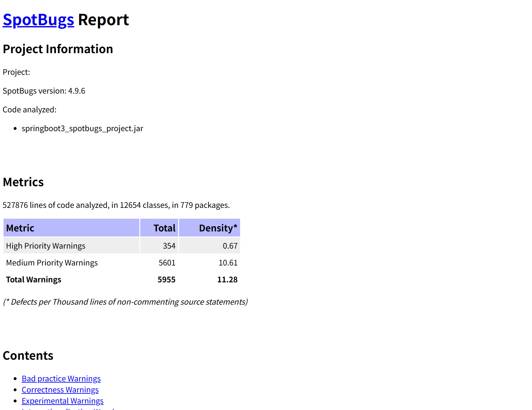This screenshot has height=410, width=532.
Task: Jump to the Experimental Warnings section
Action: coord(63,401)
